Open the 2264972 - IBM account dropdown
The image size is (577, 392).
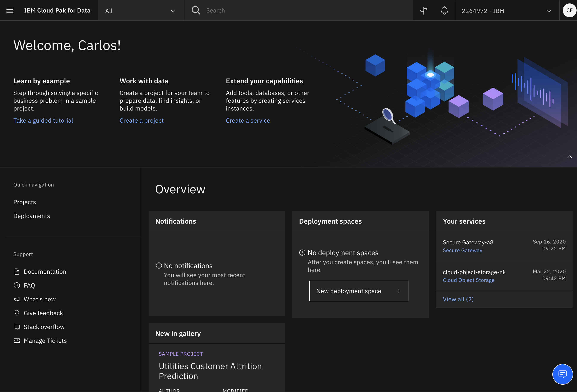pyautogui.click(x=507, y=10)
